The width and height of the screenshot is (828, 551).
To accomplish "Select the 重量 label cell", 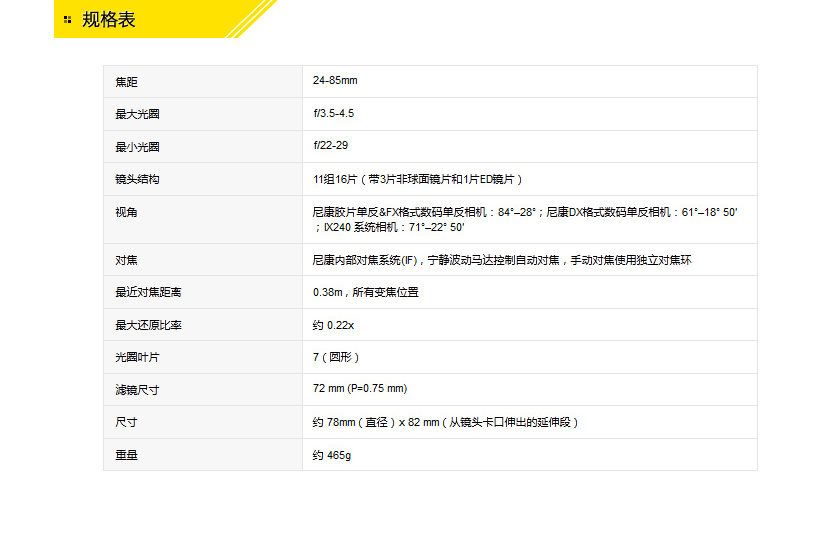I will (x=203, y=455).
